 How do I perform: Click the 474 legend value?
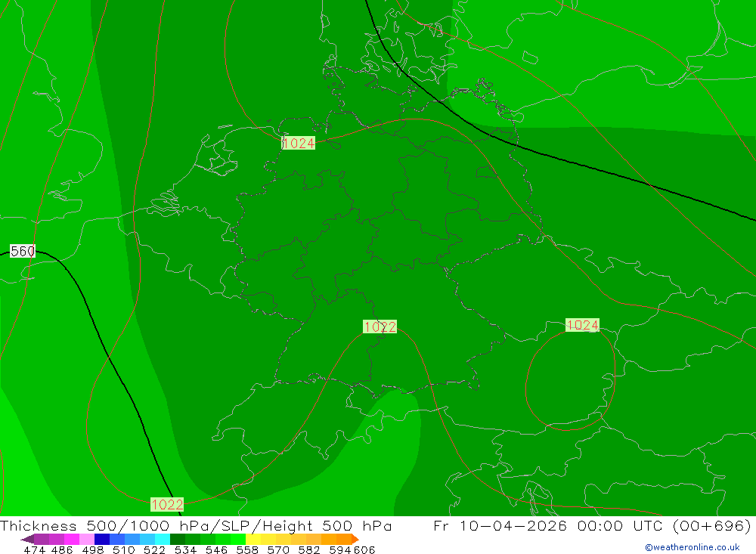coord(34,550)
